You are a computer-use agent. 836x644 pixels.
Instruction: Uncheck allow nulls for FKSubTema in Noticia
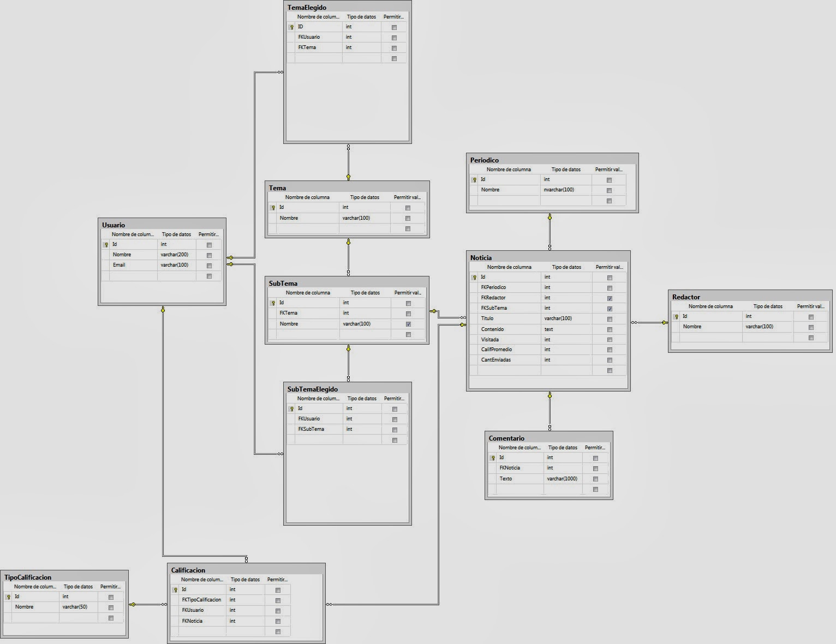[610, 308]
